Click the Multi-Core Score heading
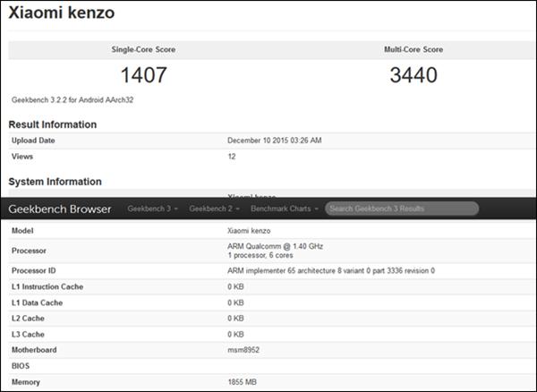Screen dimensions: 537x392 pos(413,49)
